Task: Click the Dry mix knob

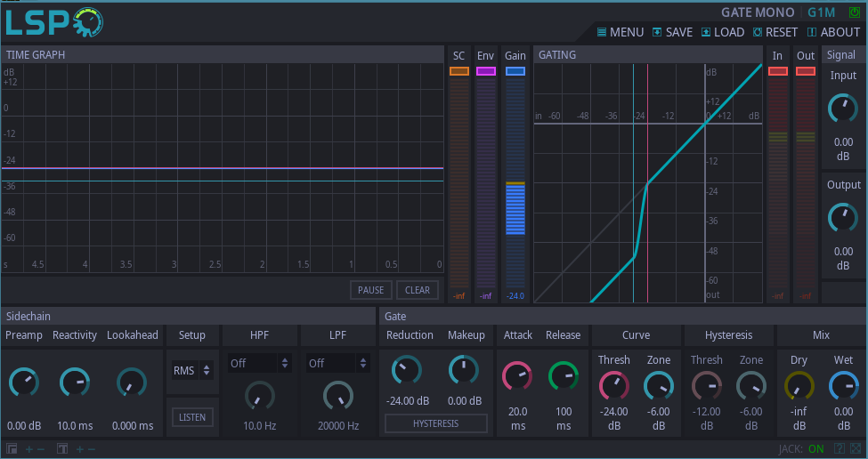Action: pyautogui.click(x=799, y=386)
